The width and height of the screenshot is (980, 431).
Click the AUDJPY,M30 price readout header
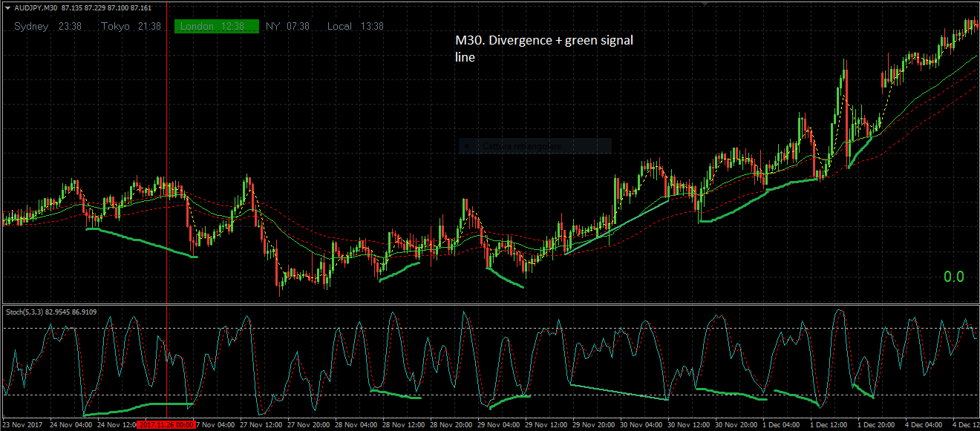point(82,8)
